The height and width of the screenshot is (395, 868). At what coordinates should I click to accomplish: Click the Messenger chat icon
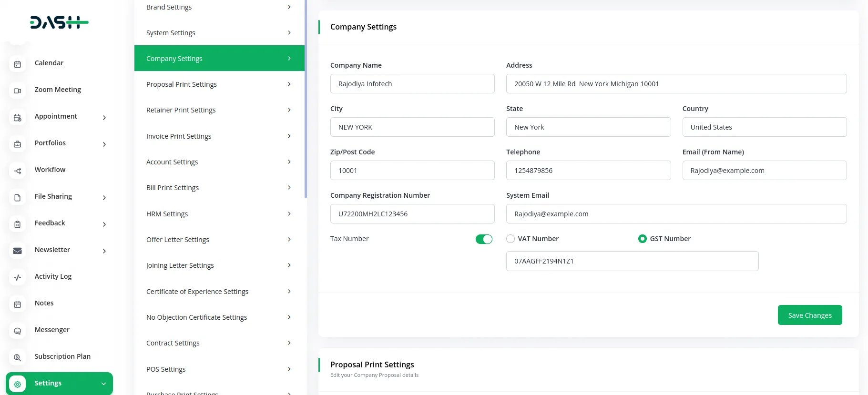(18, 331)
